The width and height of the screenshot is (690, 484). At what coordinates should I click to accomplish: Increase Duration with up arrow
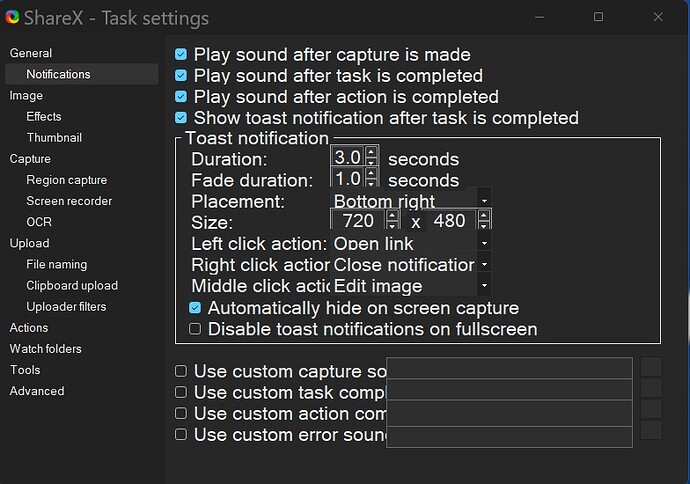[371, 152]
